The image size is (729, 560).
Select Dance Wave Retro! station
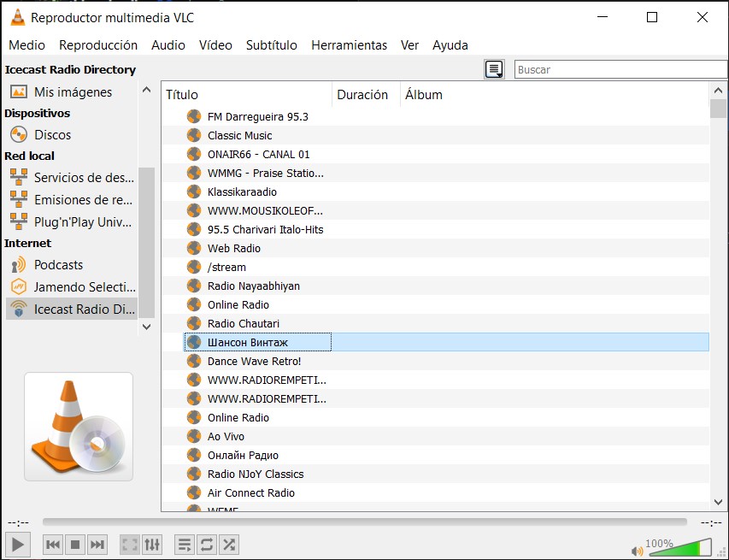[x=435, y=361]
